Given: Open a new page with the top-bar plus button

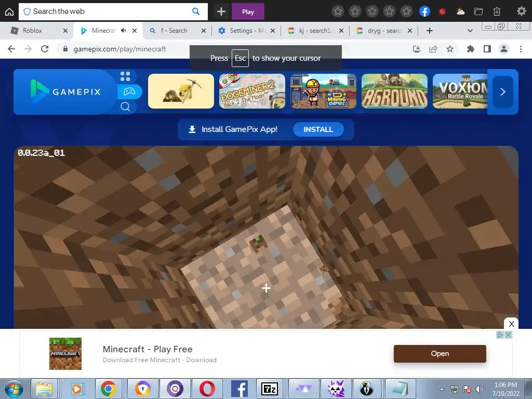Looking at the screenshot, I should point(221,11).
